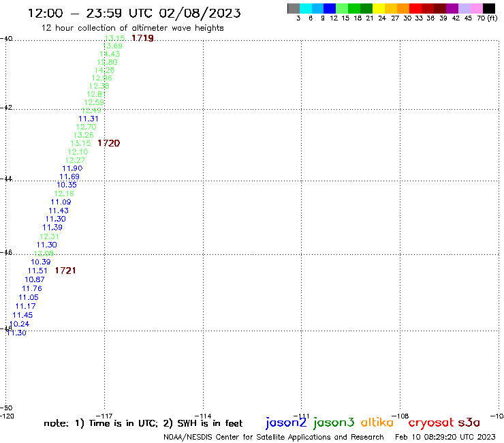The image size is (504, 443).
Task: Select the 13.26 wave height
Action: point(84,135)
